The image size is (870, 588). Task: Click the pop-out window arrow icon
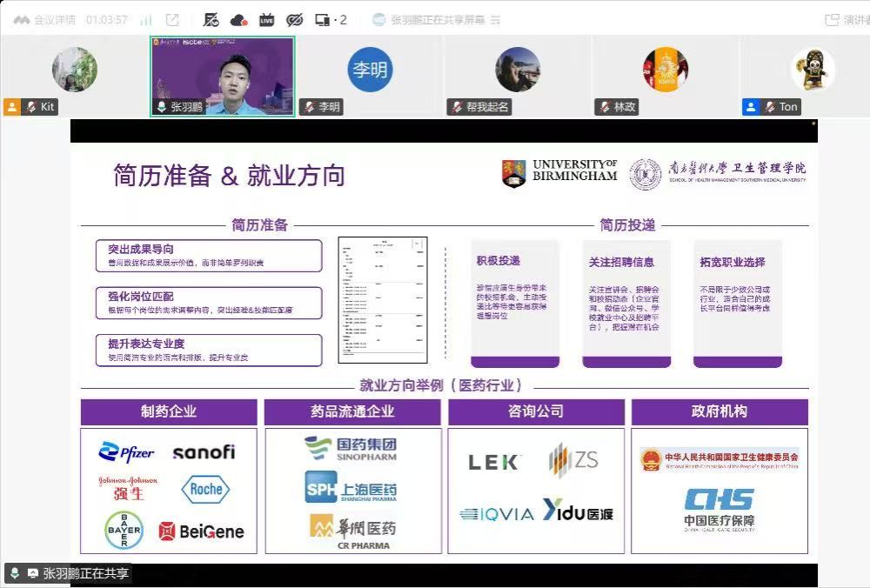(172, 20)
